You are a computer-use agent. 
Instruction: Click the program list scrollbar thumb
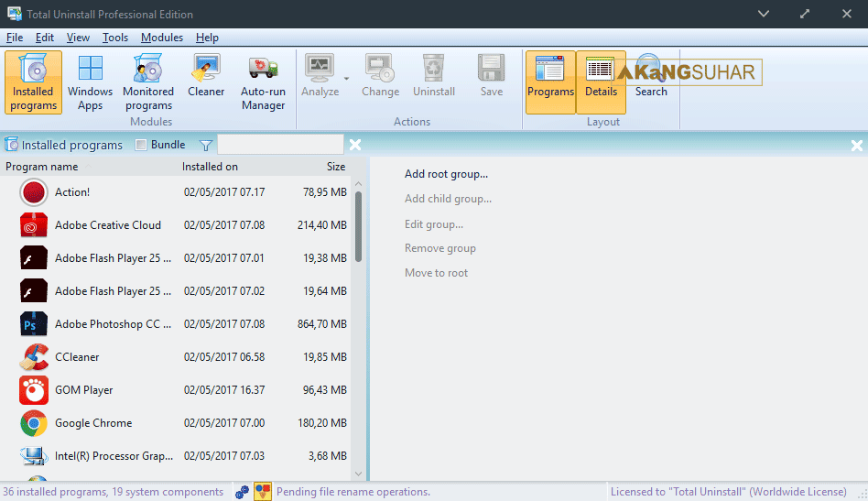[x=358, y=226]
